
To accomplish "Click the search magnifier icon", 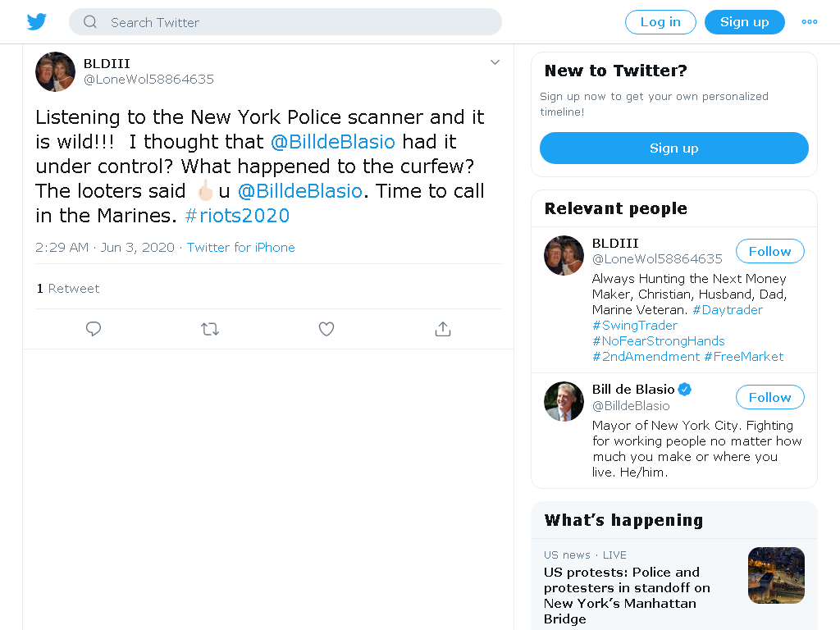I will coord(90,22).
